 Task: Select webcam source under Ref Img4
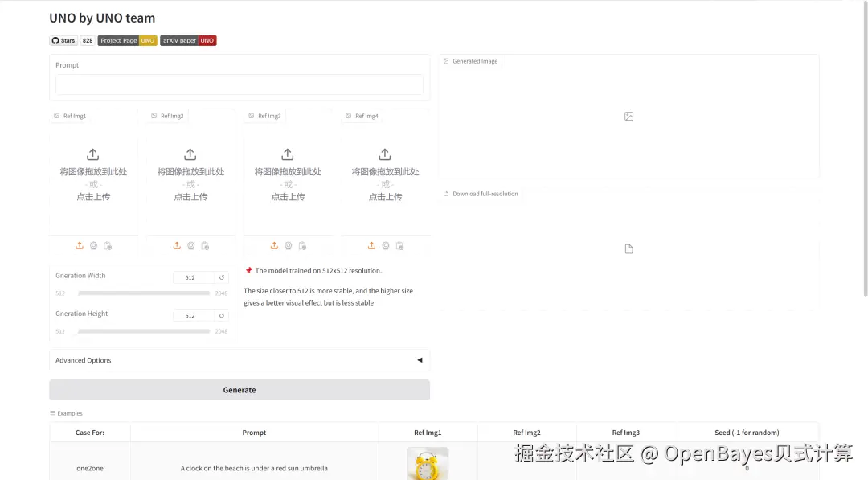[x=386, y=245]
